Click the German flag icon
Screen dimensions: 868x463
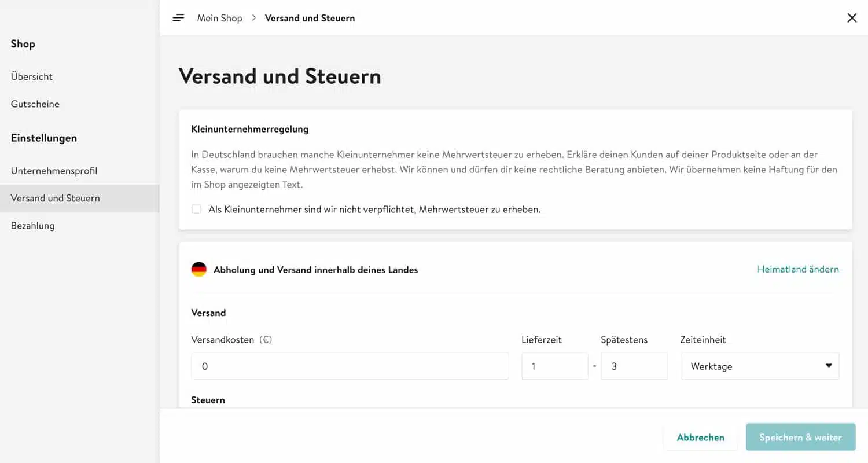(x=199, y=269)
